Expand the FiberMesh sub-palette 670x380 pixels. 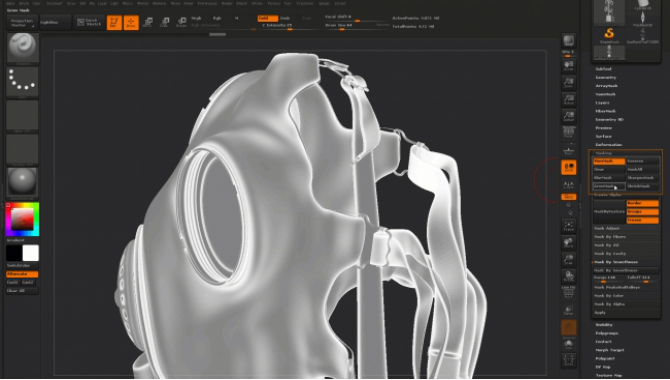pos(605,111)
